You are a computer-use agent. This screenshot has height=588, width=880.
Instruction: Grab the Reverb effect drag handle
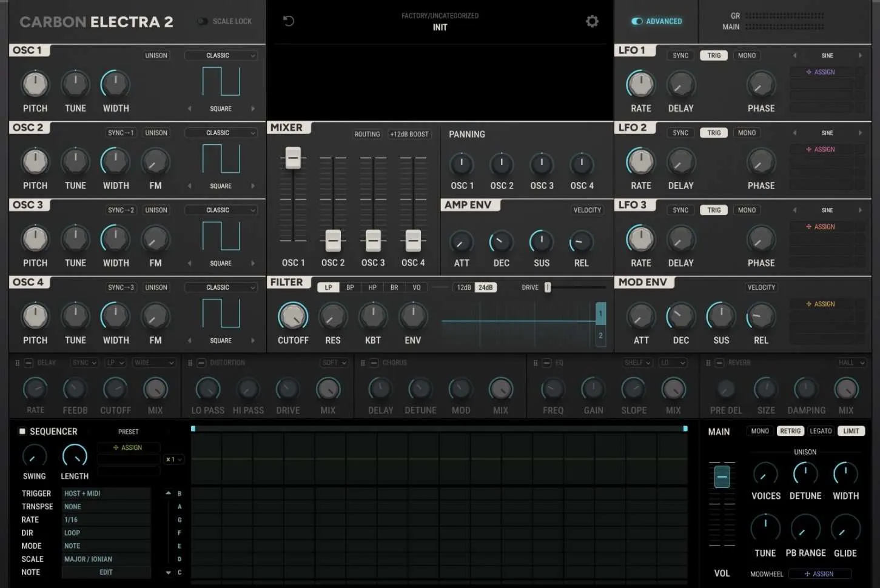(708, 362)
